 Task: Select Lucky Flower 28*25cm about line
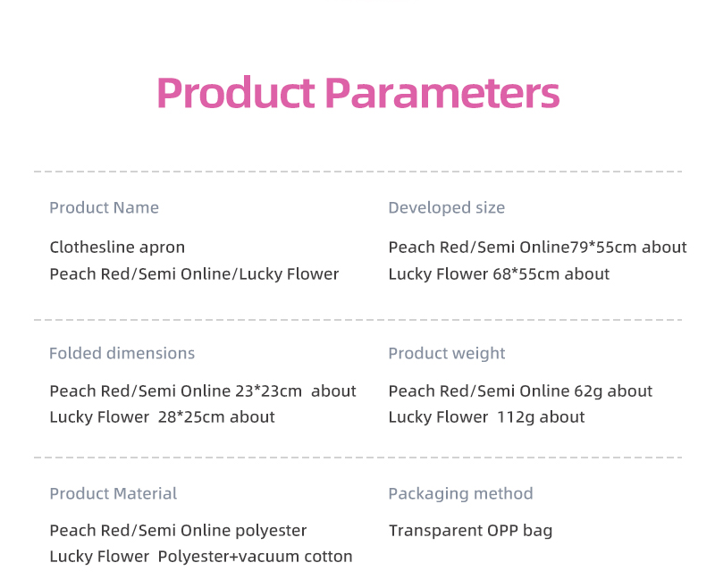(162, 417)
